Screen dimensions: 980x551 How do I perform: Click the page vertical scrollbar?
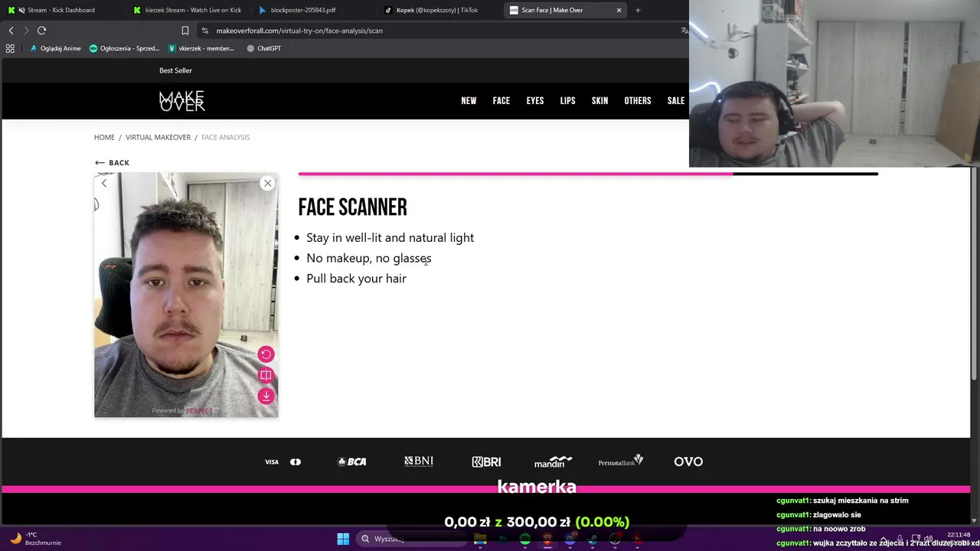point(974,275)
